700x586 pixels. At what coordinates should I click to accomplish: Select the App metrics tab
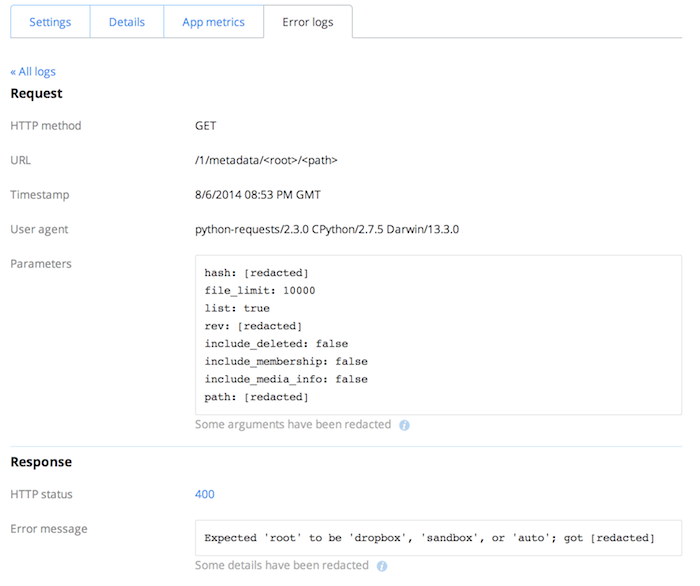pos(213,22)
